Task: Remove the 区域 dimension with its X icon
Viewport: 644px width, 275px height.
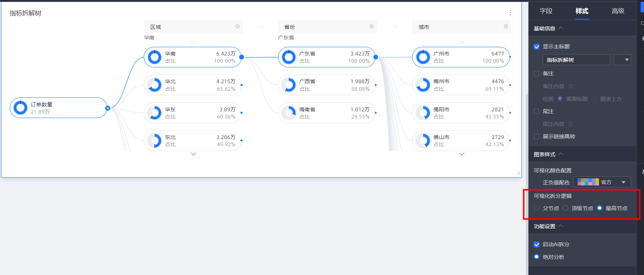Action: [x=238, y=26]
